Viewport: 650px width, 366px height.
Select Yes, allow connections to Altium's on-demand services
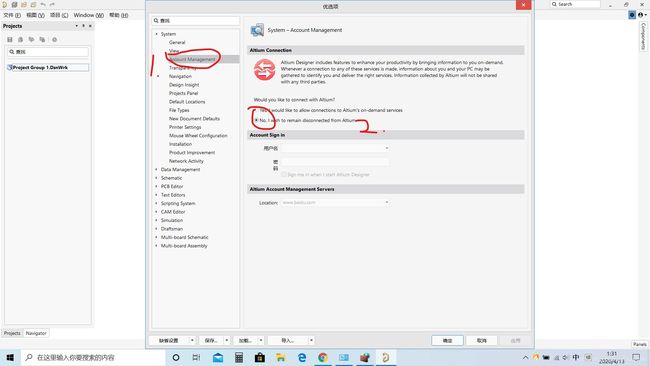click(256, 110)
